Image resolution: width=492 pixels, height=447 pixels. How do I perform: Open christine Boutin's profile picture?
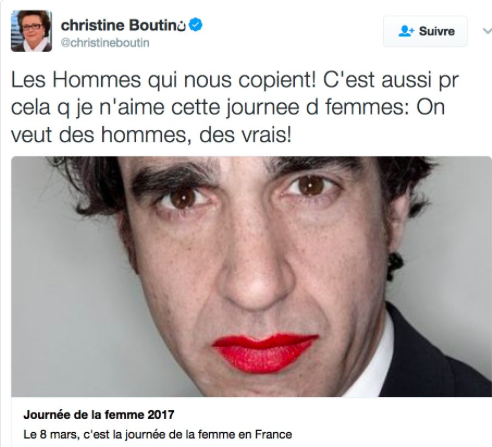[x=31, y=31]
